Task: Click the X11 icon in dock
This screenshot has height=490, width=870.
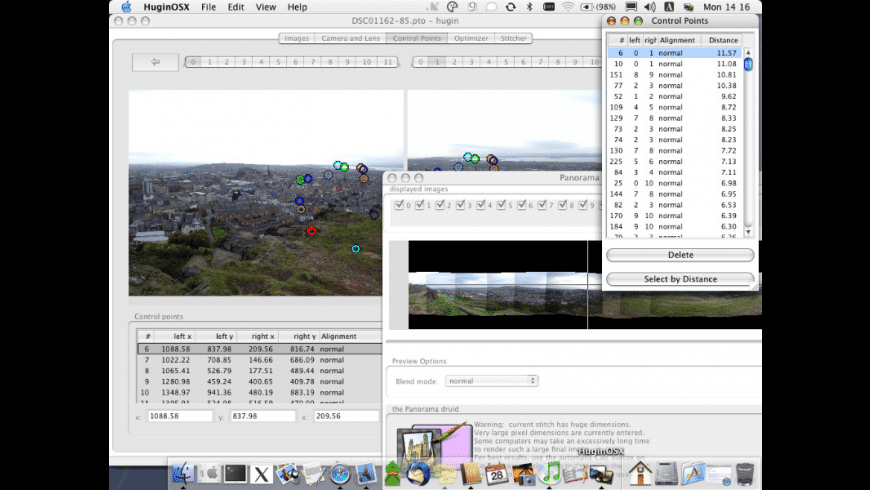Action: pos(262,473)
